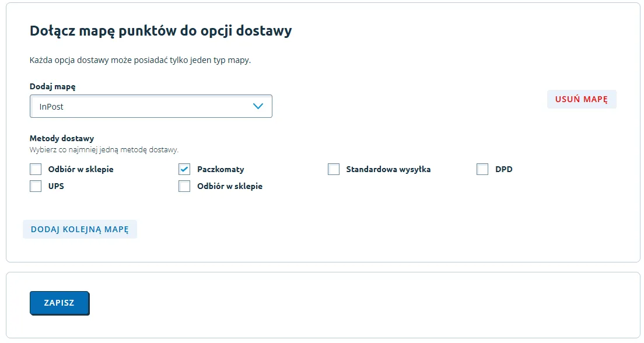Image resolution: width=644 pixels, height=343 pixels.
Task: Tick the Odbiór w sklepie checkbox below Paczkomaty
Action: 184,186
